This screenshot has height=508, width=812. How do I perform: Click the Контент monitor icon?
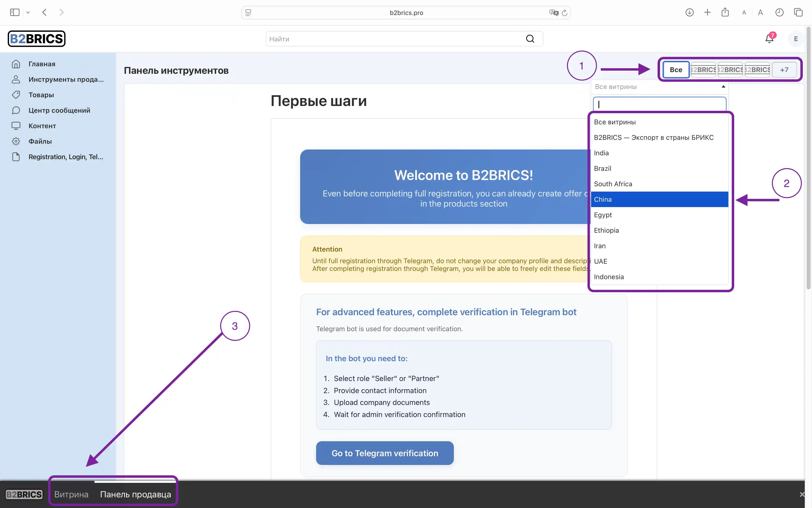tap(16, 126)
